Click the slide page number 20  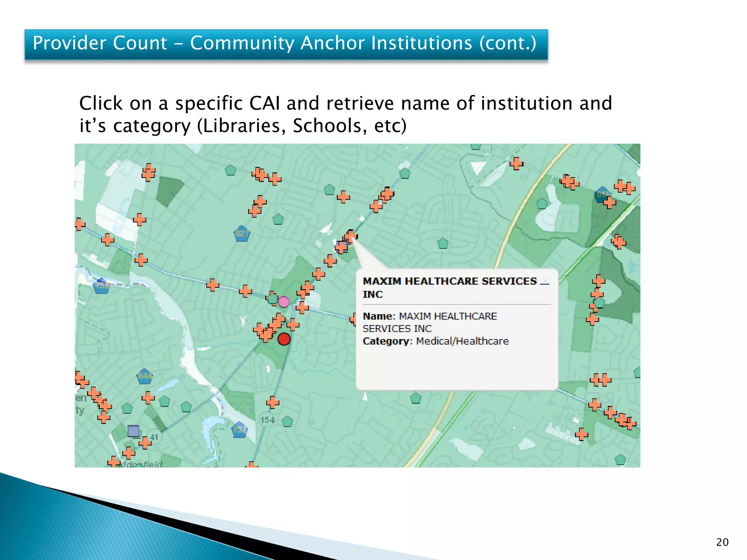[722, 542]
